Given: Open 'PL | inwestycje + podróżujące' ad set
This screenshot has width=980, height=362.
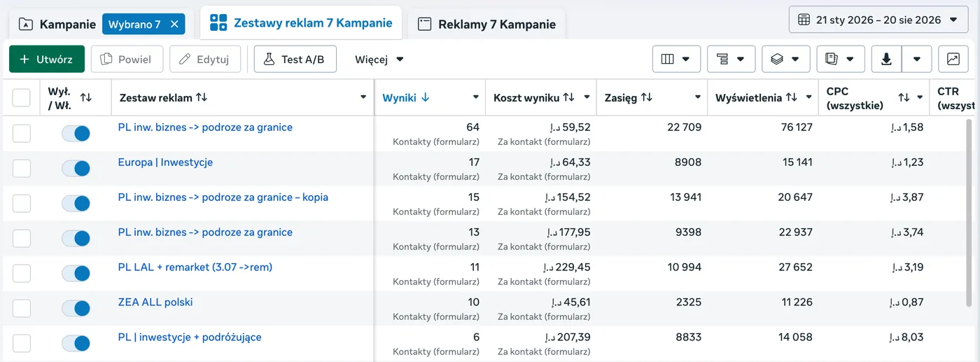Looking at the screenshot, I should 190,337.
